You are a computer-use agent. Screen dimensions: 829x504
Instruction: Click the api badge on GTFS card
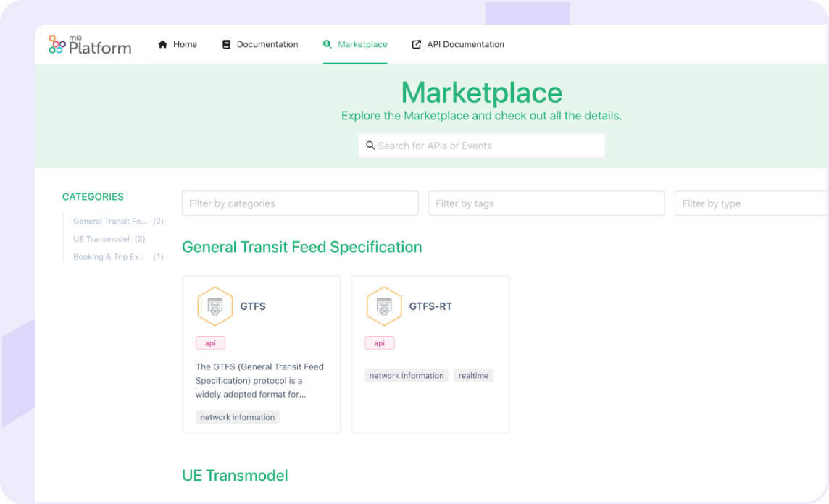tap(210, 343)
